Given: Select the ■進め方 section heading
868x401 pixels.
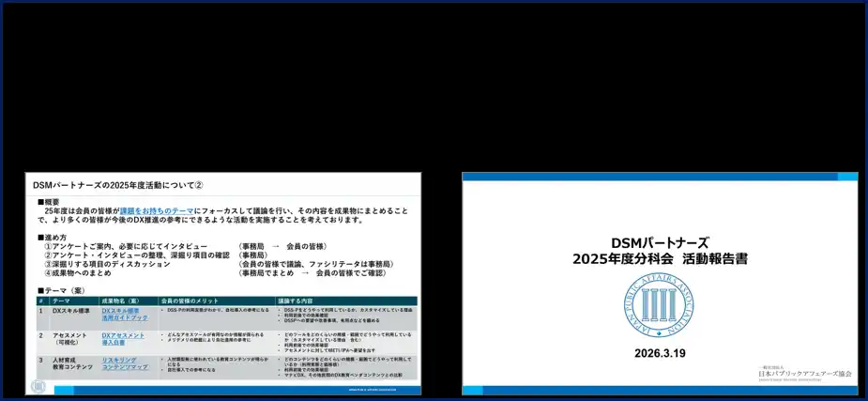Looking at the screenshot, I should pyautogui.click(x=52, y=238).
